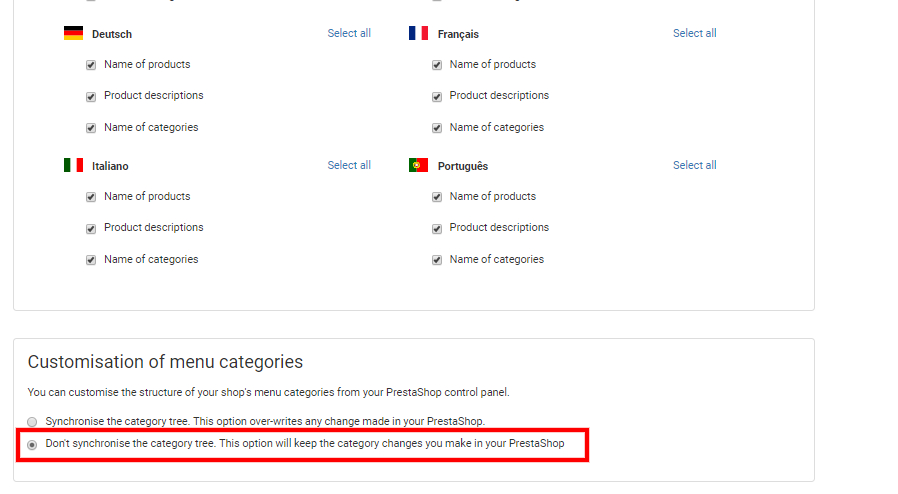
Task: Uncheck Italiano Name of products checkbox
Action: click(91, 197)
